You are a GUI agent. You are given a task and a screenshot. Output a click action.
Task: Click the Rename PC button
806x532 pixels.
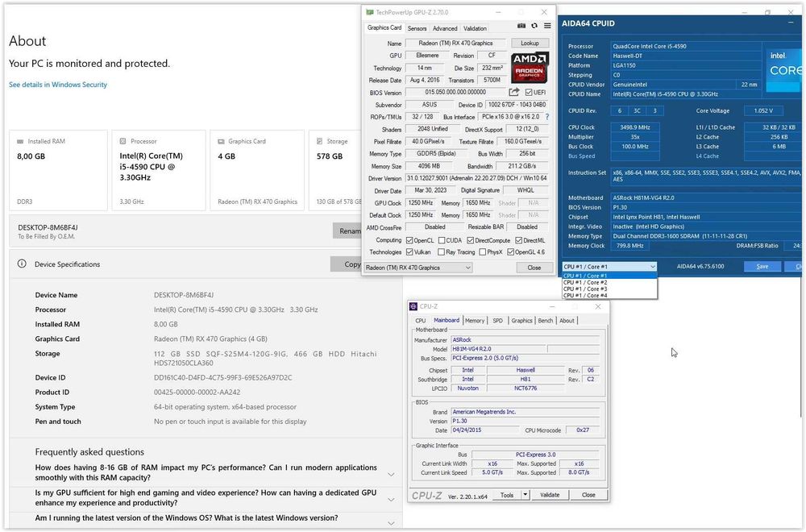[347, 231]
